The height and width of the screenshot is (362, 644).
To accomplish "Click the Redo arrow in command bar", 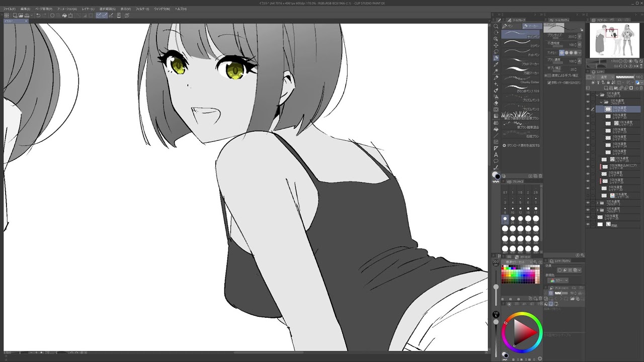I will pos(44,15).
